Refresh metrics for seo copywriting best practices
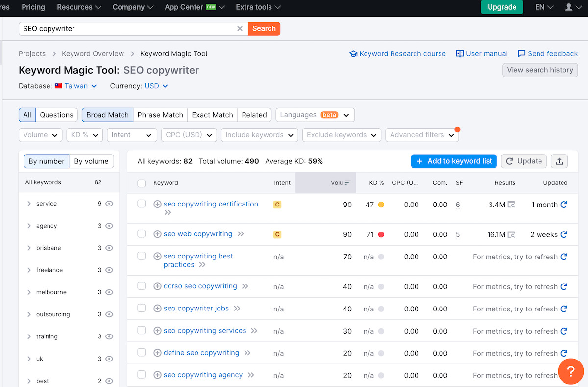This screenshot has width=588, height=387. pos(564,257)
